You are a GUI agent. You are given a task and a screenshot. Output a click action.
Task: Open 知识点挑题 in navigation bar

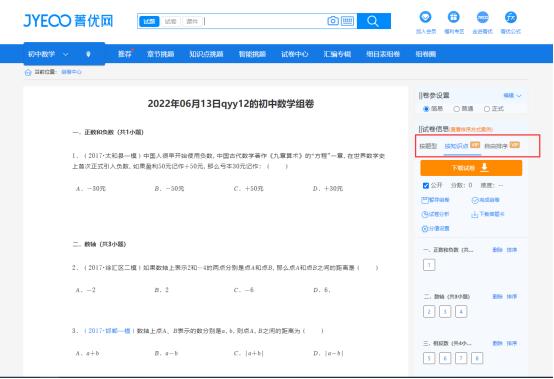point(206,54)
